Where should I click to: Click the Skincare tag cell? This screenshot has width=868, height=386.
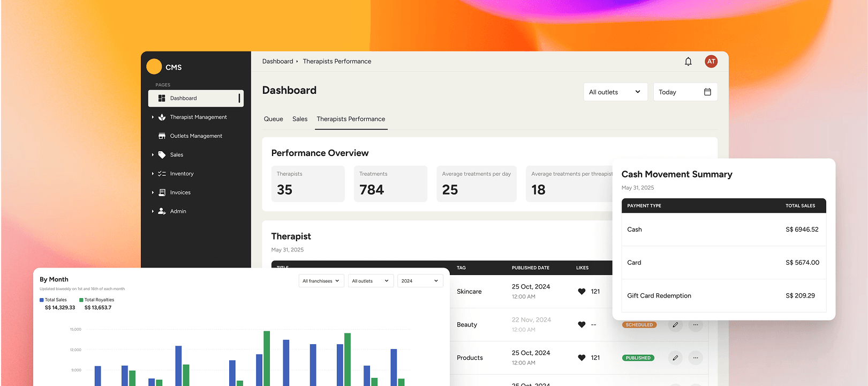(469, 292)
